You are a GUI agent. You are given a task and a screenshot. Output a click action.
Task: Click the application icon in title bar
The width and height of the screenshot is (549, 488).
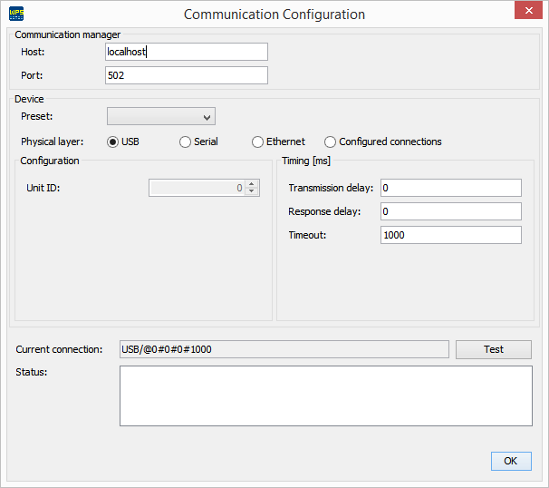tap(16, 14)
